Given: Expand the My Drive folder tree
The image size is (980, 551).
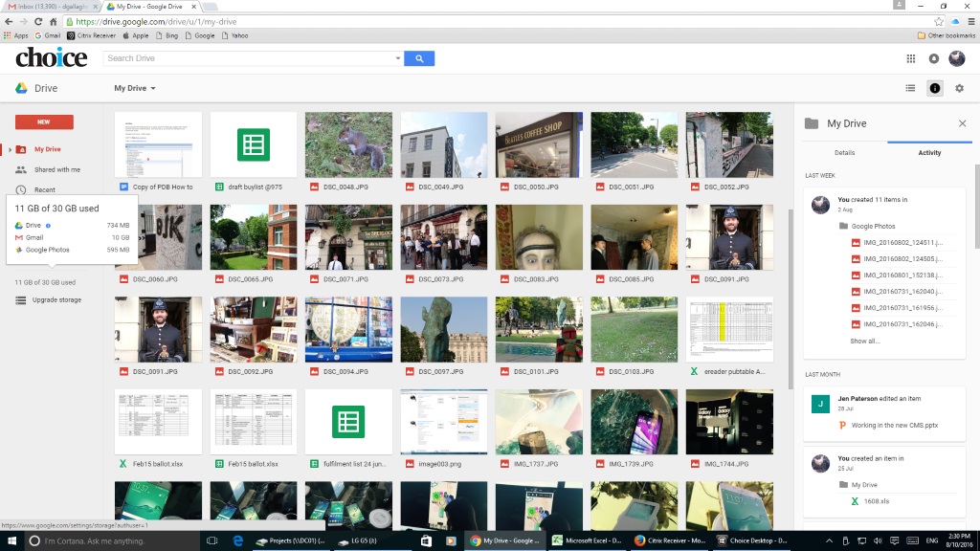Looking at the screenshot, I should [x=10, y=149].
